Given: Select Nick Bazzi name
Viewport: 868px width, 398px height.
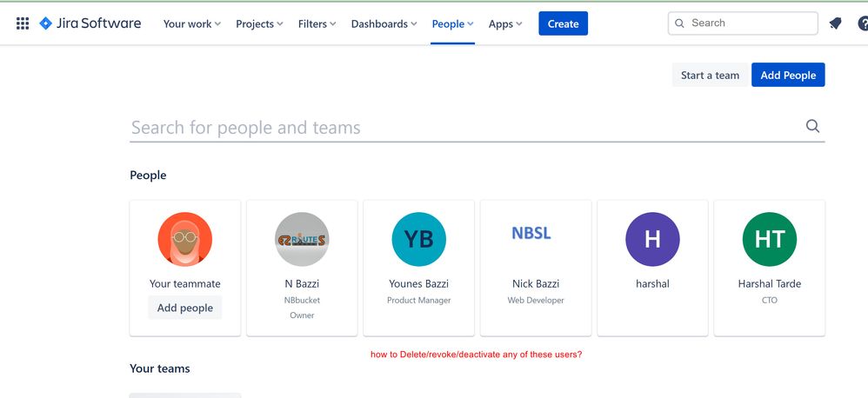Looking at the screenshot, I should coord(536,283).
